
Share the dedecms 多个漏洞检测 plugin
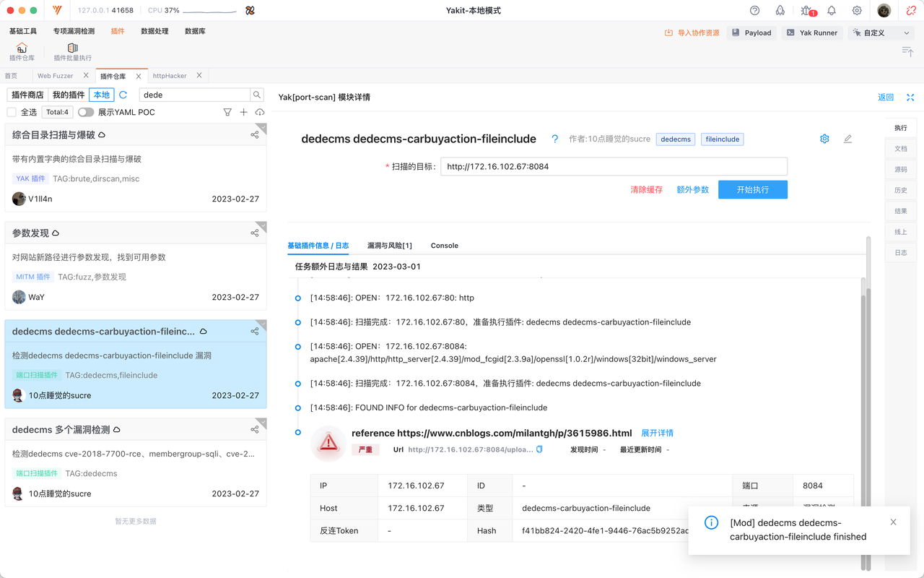[x=255, y=429]
